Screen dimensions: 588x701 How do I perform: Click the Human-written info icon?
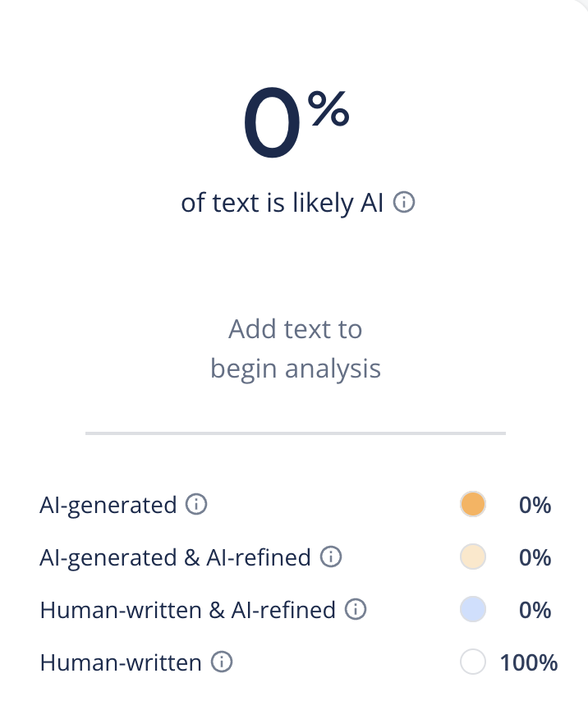click(222, 662)
